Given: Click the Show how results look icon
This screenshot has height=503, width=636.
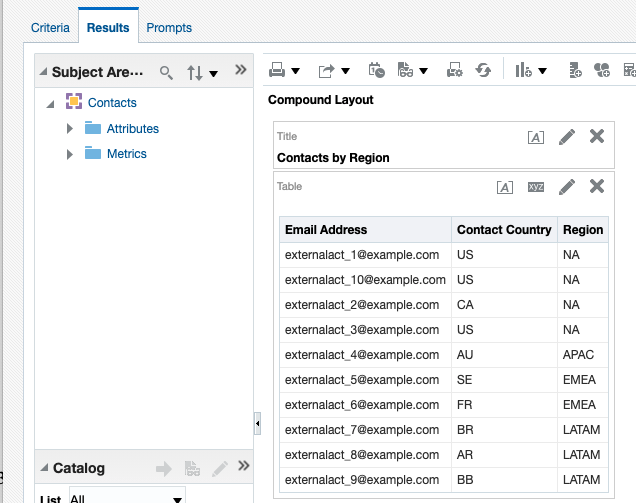Looking at the screenshot, I should 405,70.
